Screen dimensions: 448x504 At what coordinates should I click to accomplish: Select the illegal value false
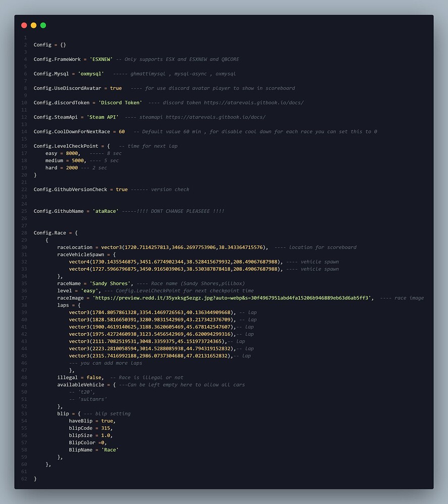click(x=94, y=377)
